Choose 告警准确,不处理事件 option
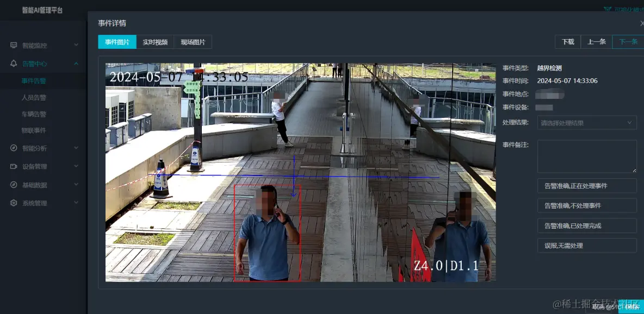644x314 pixels. pos(587,206)
